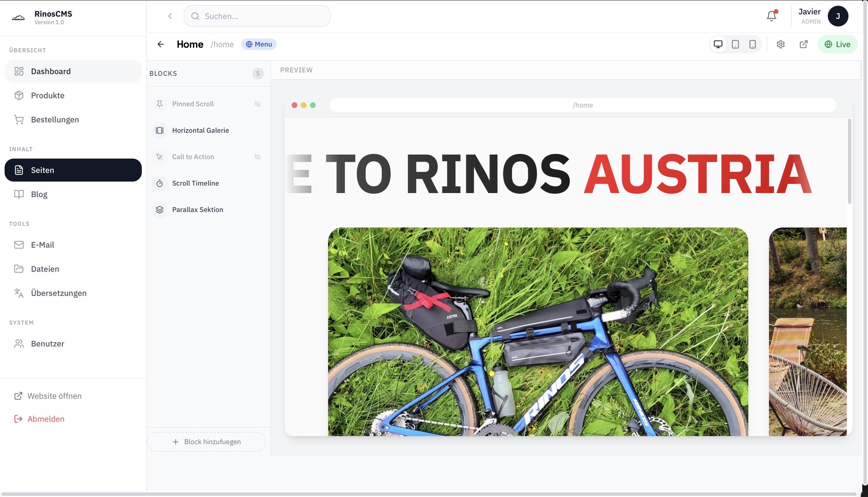Open the Bestellungen section
Screen dimensions: 868x497
coord(73,120)
